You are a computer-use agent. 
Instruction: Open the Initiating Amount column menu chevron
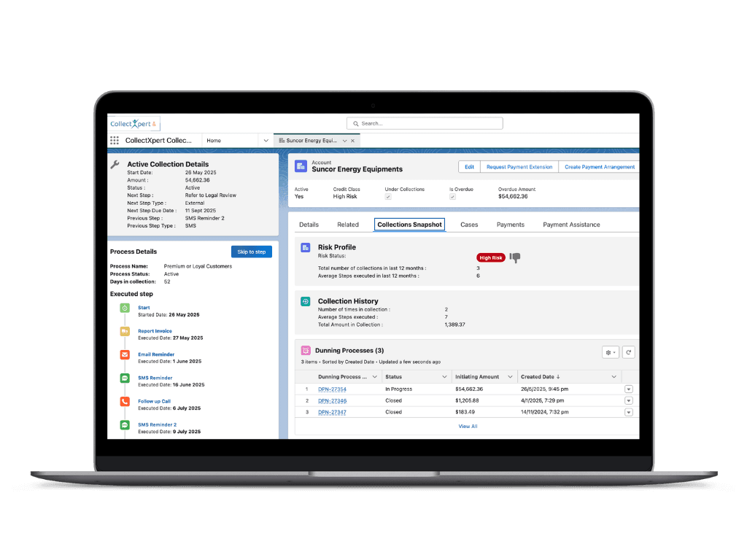tap(510, 377)
